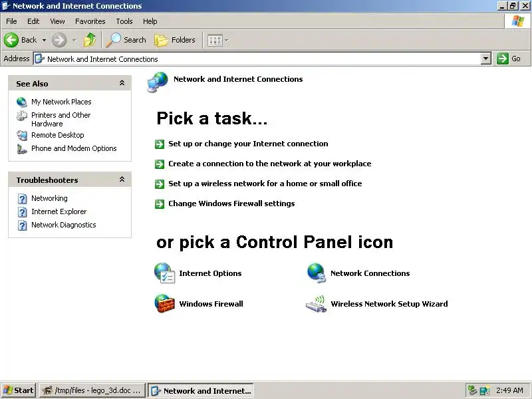Click arrow icon beside Firewall settings task

coord(160,204)
